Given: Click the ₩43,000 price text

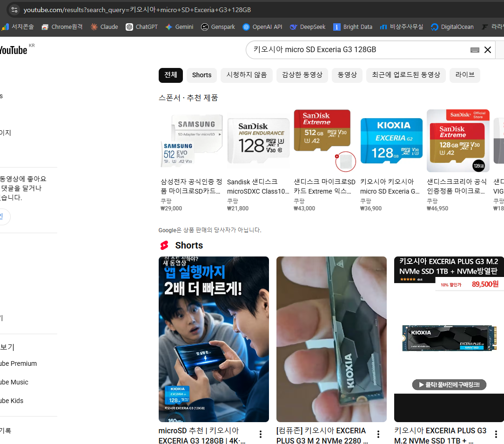Looking at the screenshot, I should 304,209.
